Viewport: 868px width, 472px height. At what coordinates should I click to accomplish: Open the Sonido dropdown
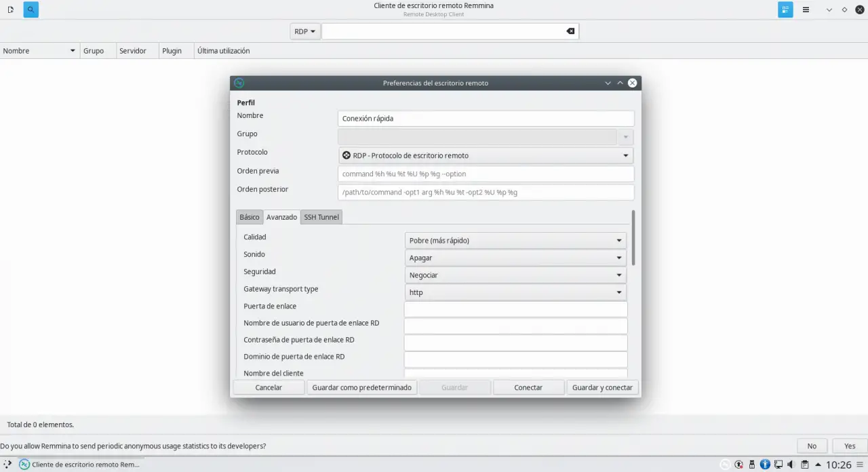point(515,258)
